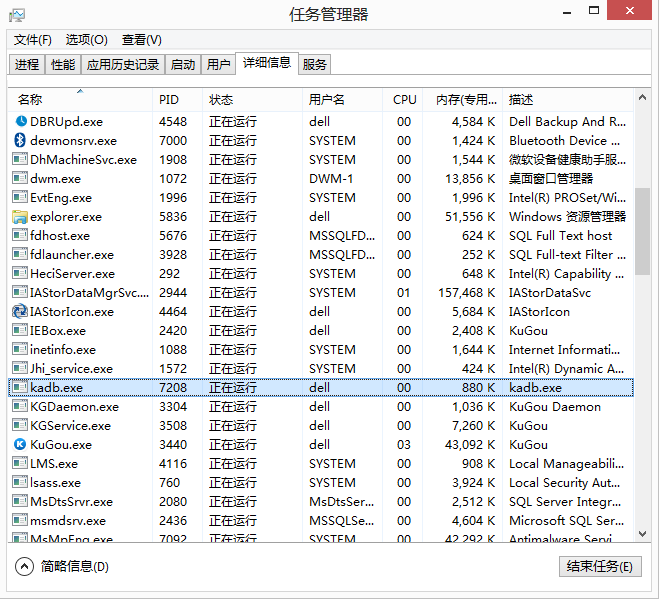Click the HeciServer.exe process icon
This screenshot has width=659, height=599.
click(20, 273)
